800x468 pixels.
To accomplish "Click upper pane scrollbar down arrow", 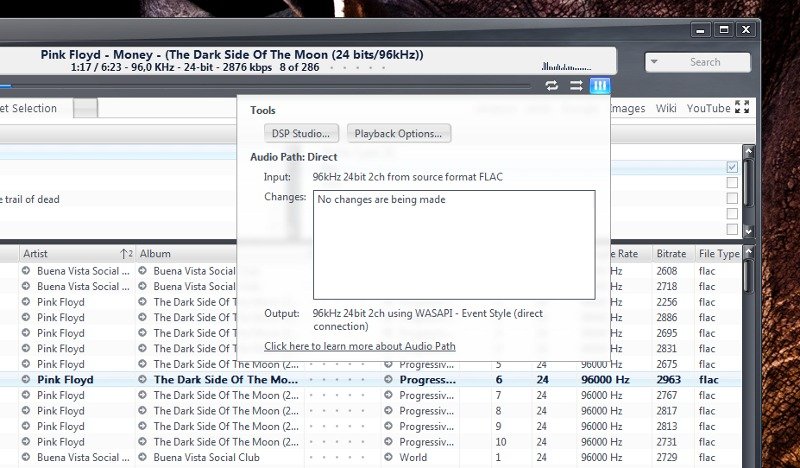I will click(x=748, y=231).
